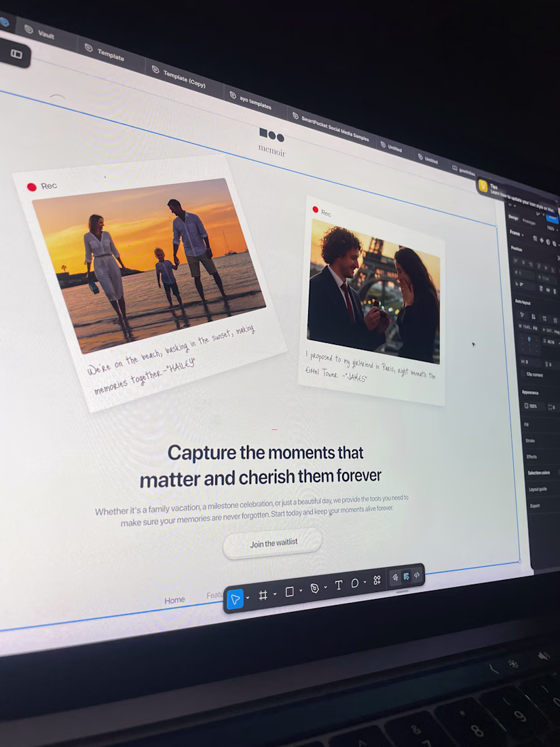Open the Frame type dropdown in panel
This screenshot has height=747, width=560.
(517, 234)
